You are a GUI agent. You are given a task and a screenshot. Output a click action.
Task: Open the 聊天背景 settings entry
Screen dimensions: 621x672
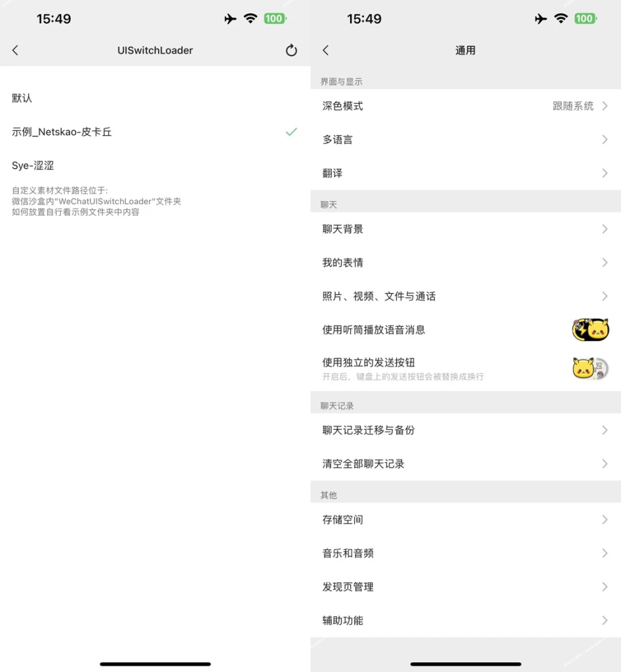tap(466, 229)
